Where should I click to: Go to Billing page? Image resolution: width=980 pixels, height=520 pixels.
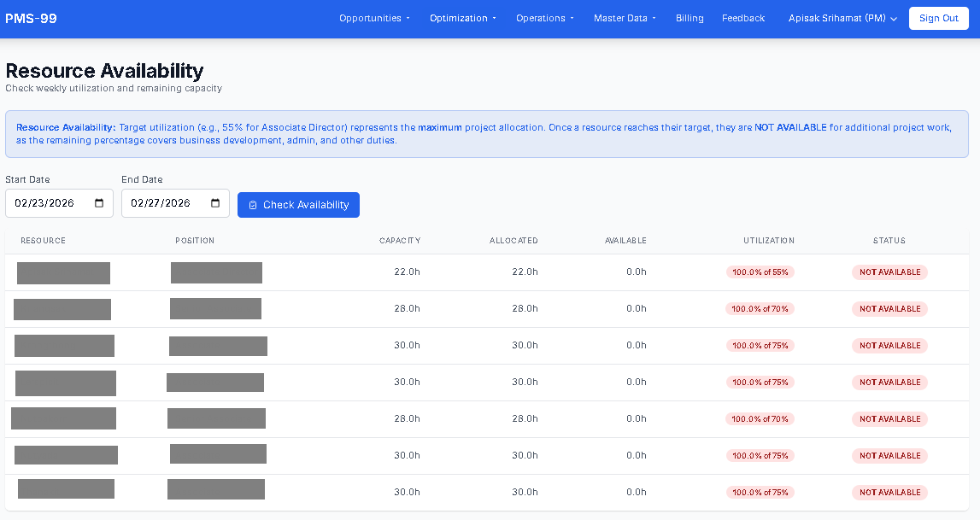tap(690, 18)
